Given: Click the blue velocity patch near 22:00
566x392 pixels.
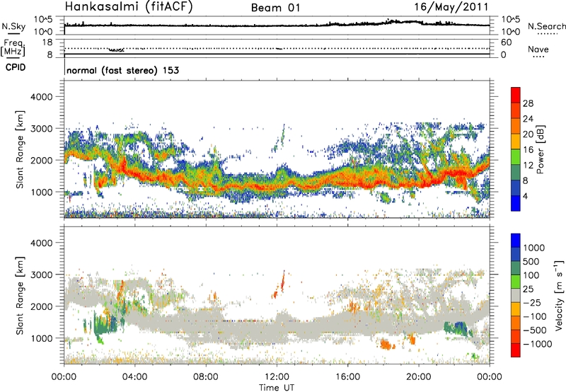Looking at the screenshot, I should (460, 327).
